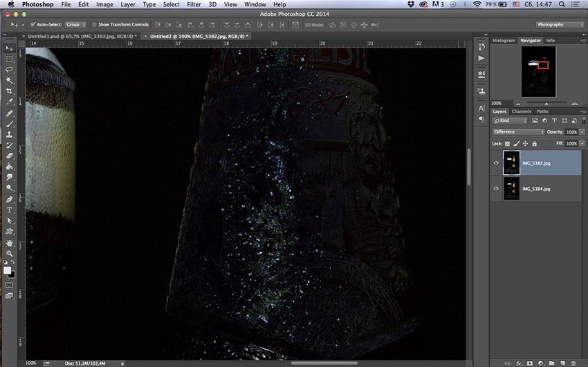Viewport: 588px width, 367px height.
Task: Click the add layer style fx icon
Action: point(519,364)
